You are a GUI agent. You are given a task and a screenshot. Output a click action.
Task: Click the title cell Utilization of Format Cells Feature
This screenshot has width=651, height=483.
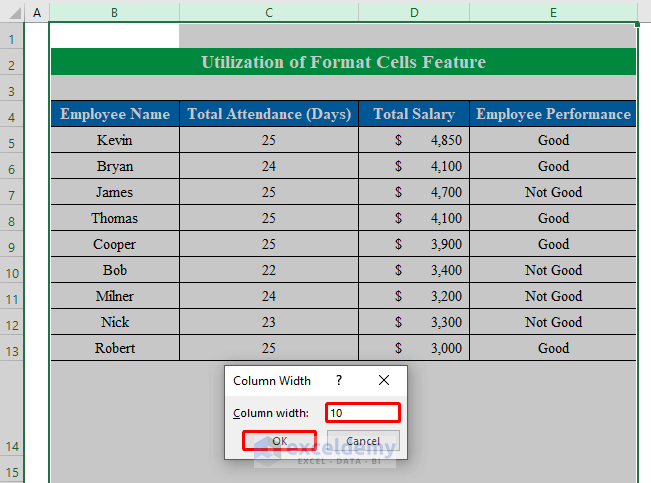pyautogui.click(x=343, y=62)
